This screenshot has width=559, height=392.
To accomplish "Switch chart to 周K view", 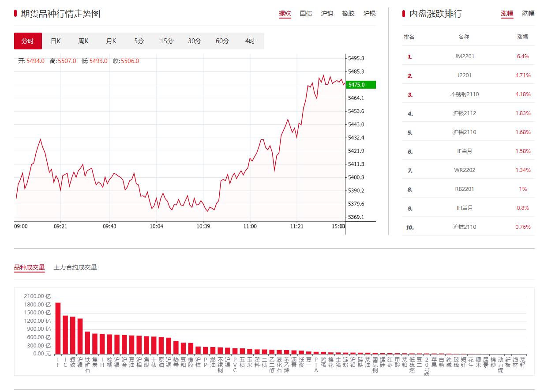I will (83, 41).
